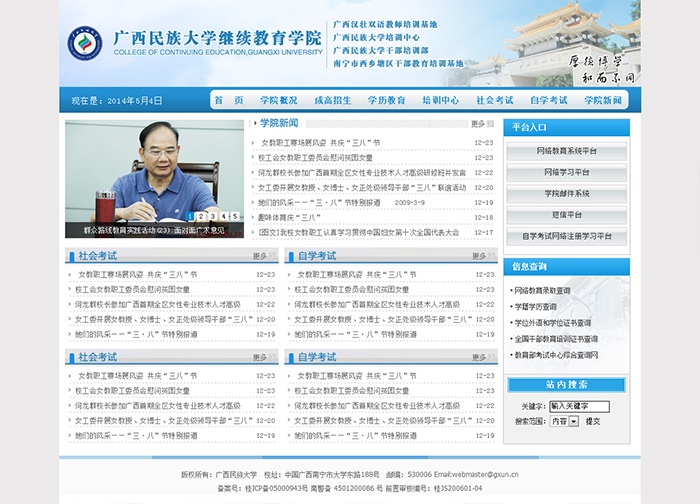Screen dimensions: 700x504
Task: Show slide 5 in the photo carousel
Action: [235, 216]
